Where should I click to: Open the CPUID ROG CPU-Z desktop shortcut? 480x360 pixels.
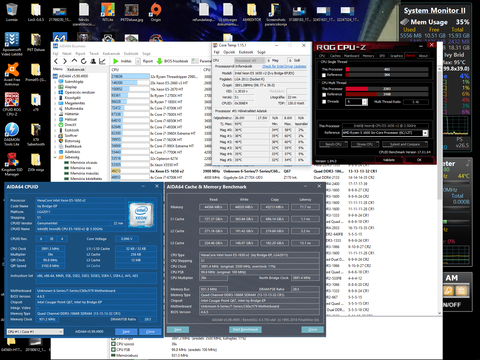[x=12, y=103]
